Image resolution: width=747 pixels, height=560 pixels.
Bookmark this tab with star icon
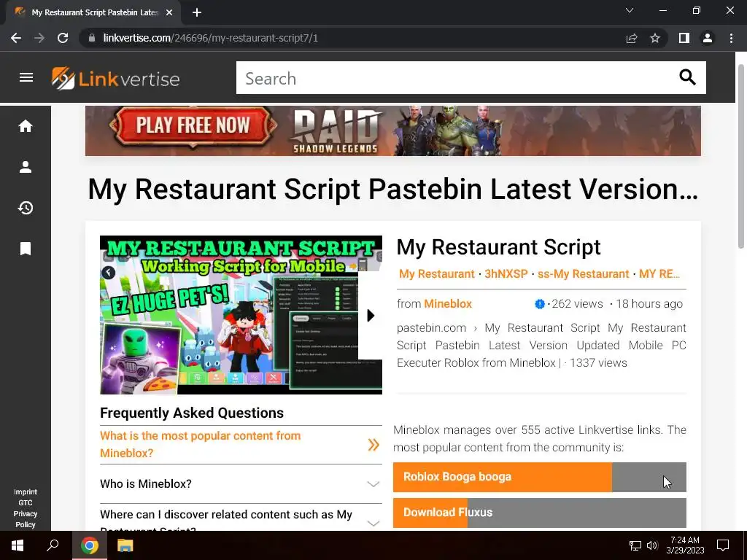pos(655,38)
